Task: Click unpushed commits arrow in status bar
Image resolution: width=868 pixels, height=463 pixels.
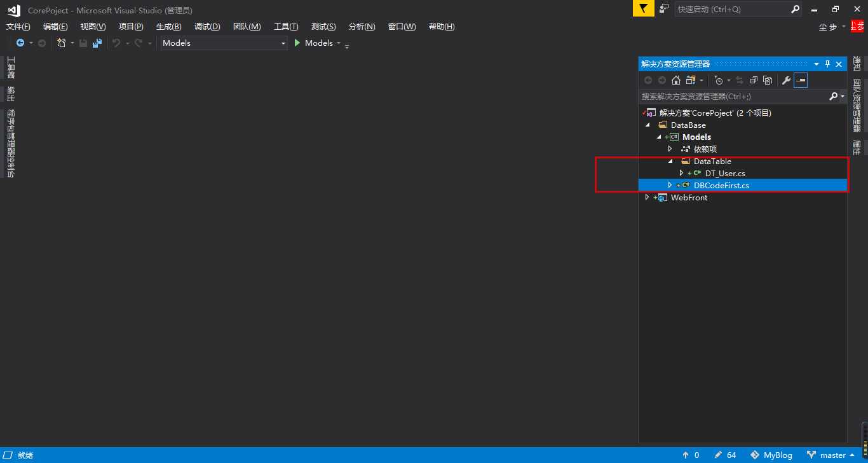Action: tap(690, 455)
